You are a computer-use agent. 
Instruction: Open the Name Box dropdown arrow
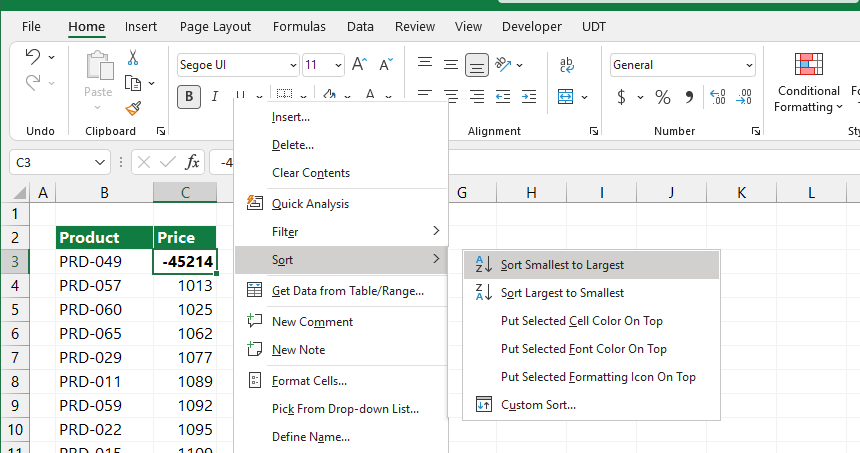pyautogui.click(x=101, y=162)
